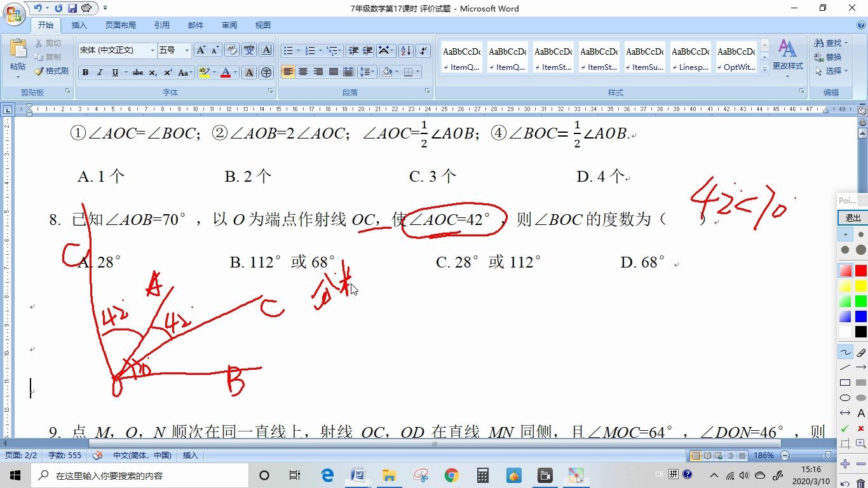
Task: Toggle align text right
Action: [318, 72]
